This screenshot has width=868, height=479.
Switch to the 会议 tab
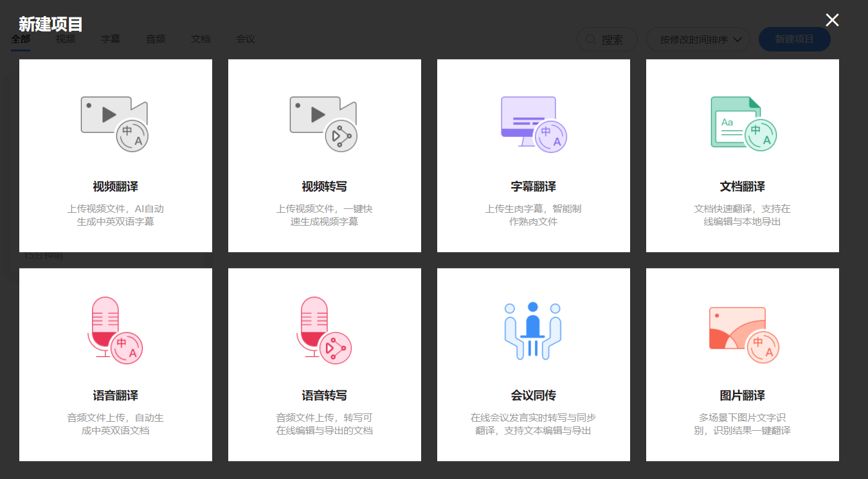[x=246, y=39]
